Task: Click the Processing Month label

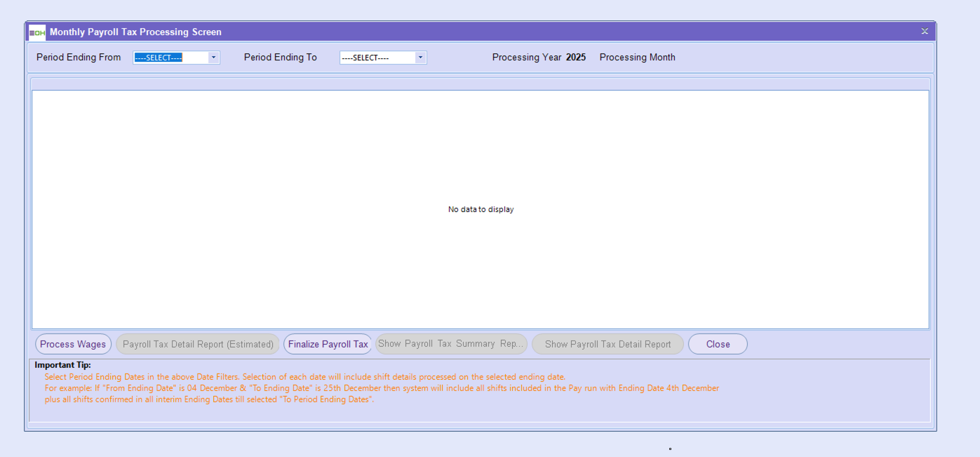Action: tap(637, 58)
